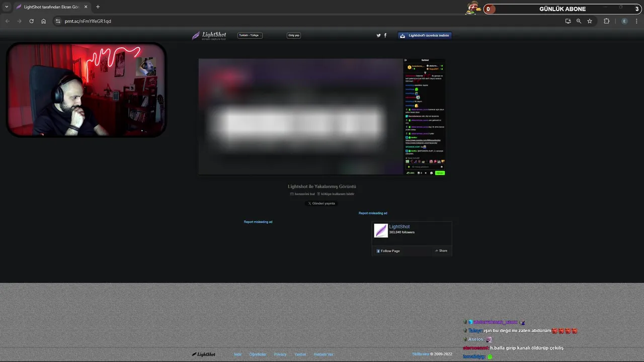Open site information icon in address bar
The height and width of the screenshot is (362, 644).
pyautogui.click(x=58, y=21)
